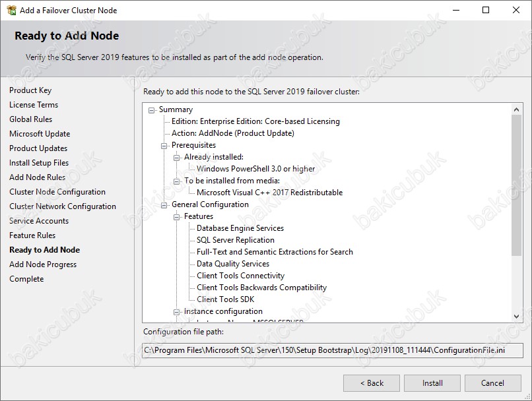Click the Configuration file path field

point(333,350)
